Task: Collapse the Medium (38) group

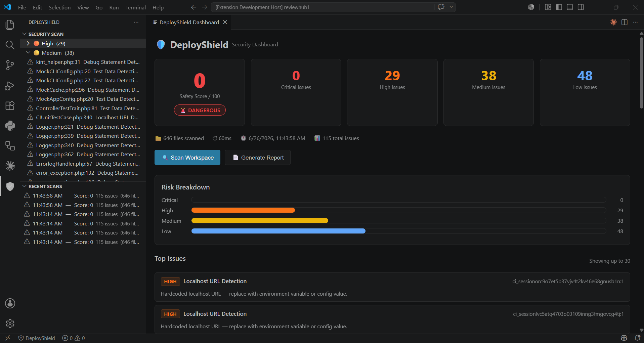Action: click(28, 53)
